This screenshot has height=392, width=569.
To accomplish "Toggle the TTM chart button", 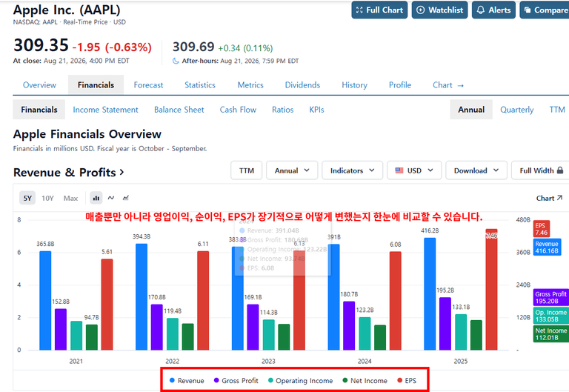I will click(247, 170).
